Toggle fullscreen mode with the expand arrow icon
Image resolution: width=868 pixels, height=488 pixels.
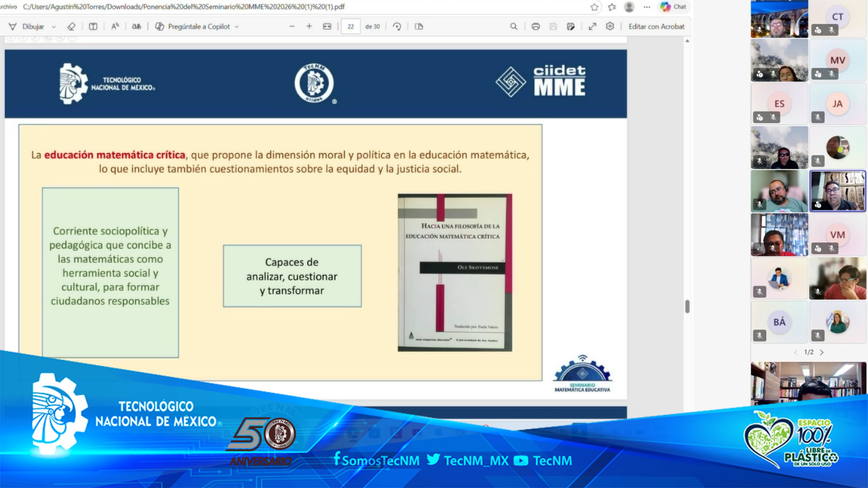pyautogui.click(x=592, y=27)
